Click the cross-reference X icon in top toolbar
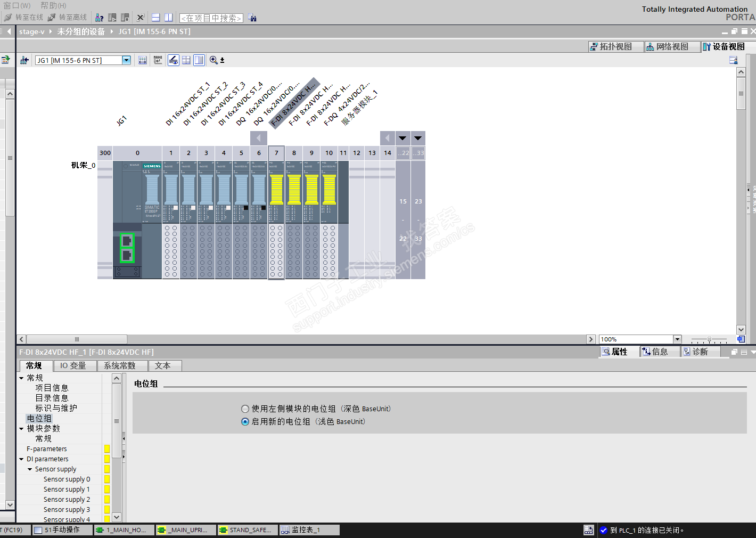Screen dimensions: 756x538 pyautogui.click(x=141, y=18)
